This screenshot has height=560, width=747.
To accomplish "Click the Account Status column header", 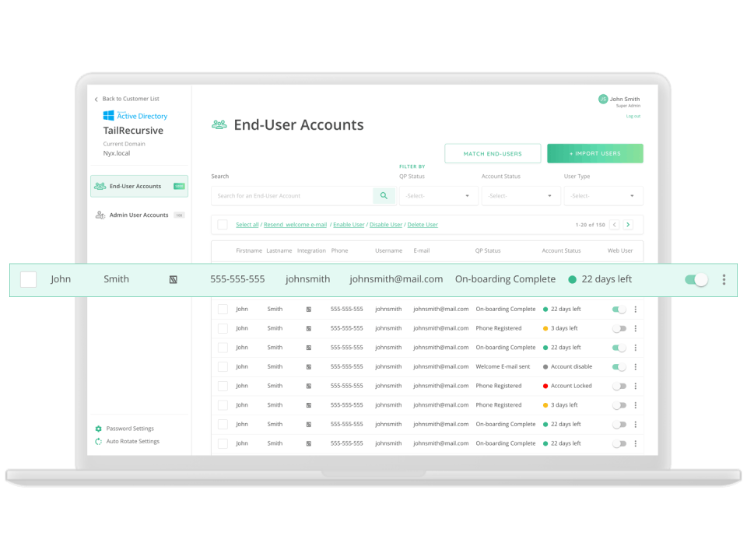I will 561,250.
